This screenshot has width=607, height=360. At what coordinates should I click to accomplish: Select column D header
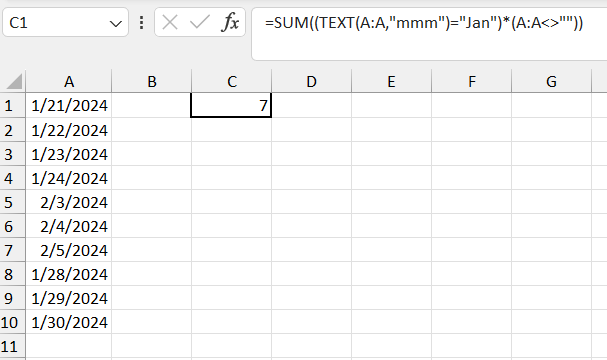point(312,81)
